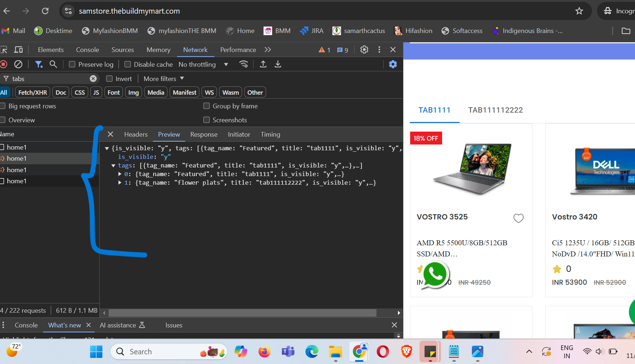Import HAR file with upload icon

[263, 64]
